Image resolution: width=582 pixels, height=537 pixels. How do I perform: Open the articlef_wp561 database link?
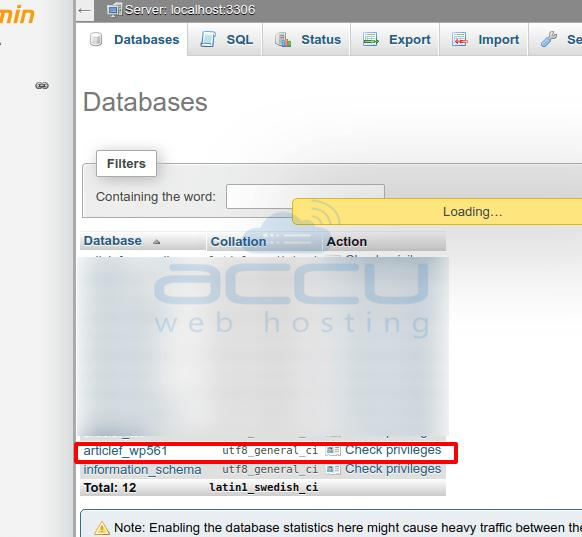pyautogui.click(x=125, y=451)
